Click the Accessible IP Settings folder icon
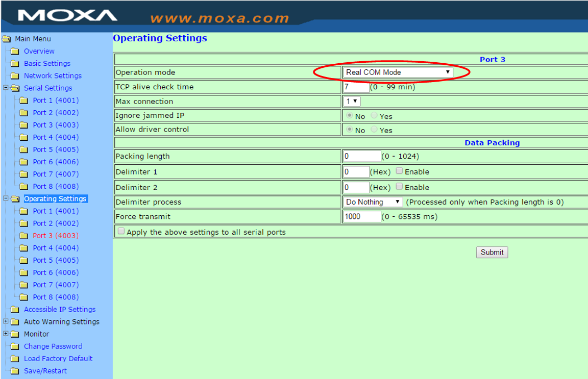 pyautogui.click(x=15, y=309)
